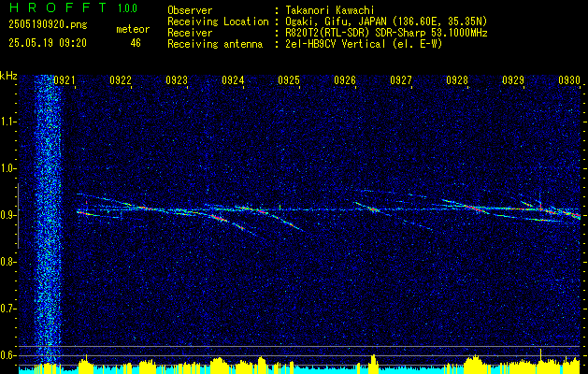Image resolution: width=588 pixels, height=374 pixels.
Task: Click the kHz axis unit label
Action: pos(8,76)
